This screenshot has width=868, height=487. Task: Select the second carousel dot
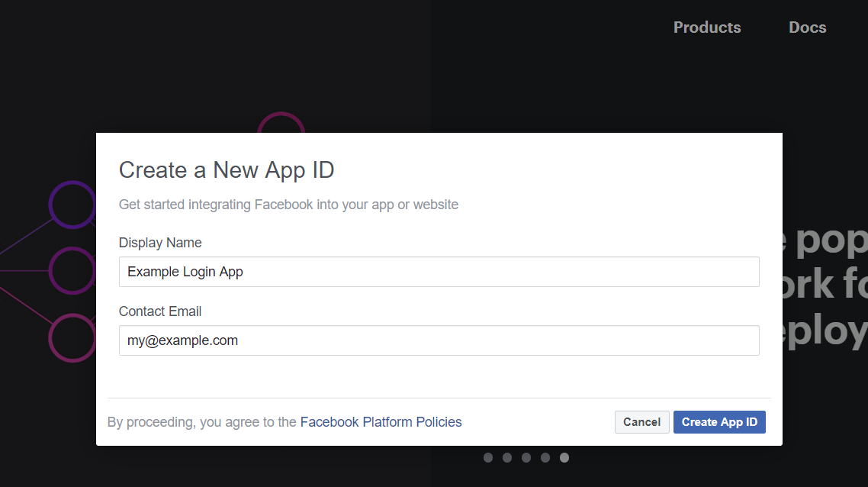coord(507,458)
